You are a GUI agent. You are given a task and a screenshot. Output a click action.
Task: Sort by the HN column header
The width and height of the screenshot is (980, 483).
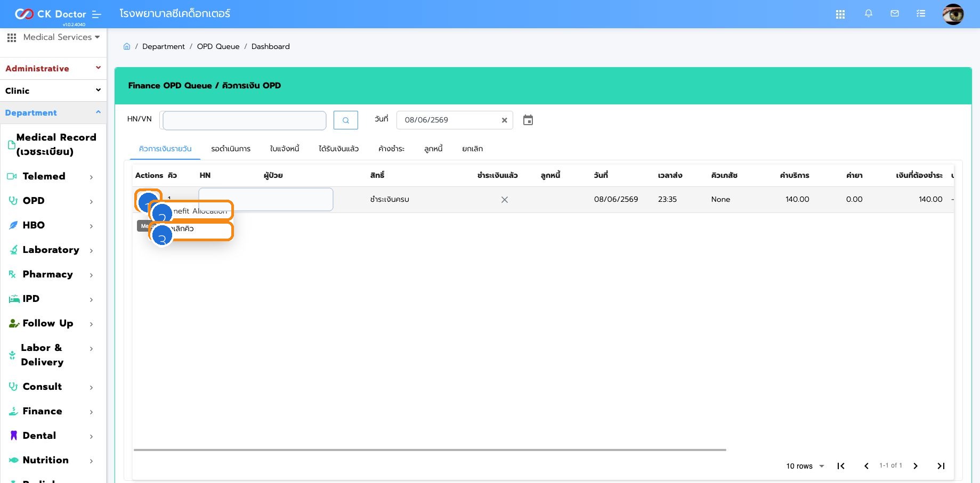[x=205, y=175]
